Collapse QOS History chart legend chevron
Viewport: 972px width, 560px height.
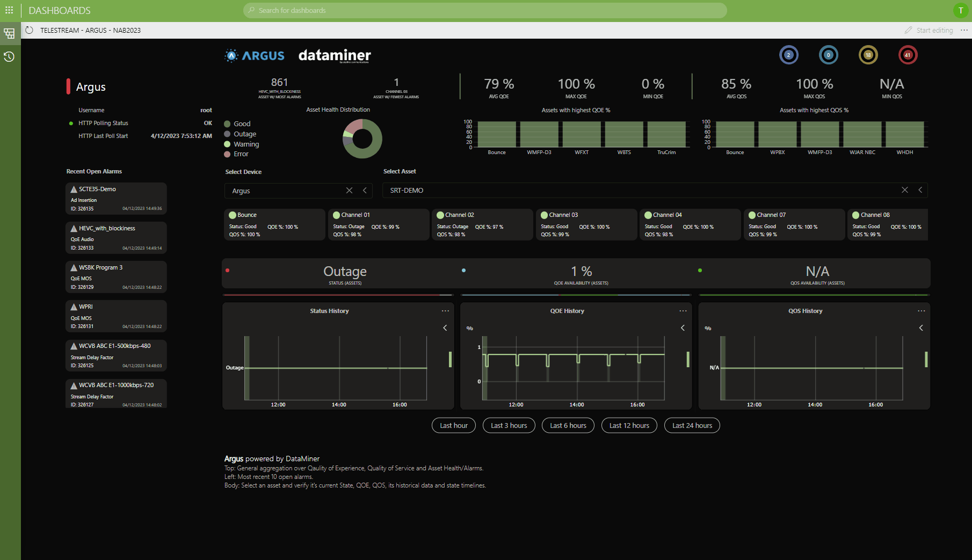click(921, 328)
